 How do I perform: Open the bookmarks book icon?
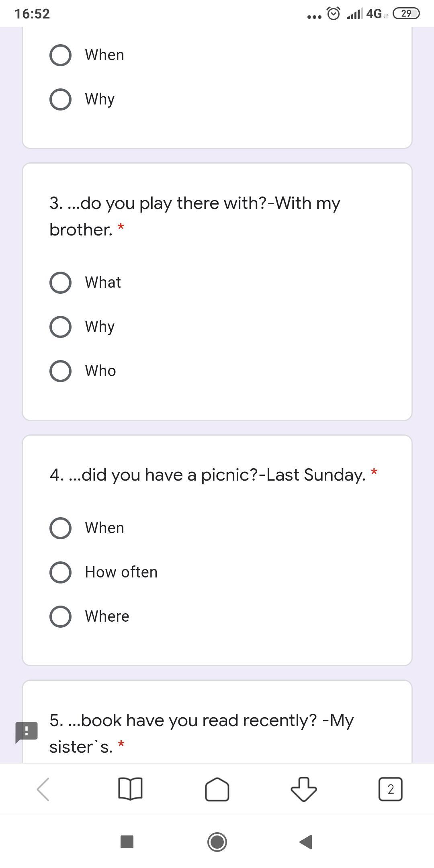(130, 789)
